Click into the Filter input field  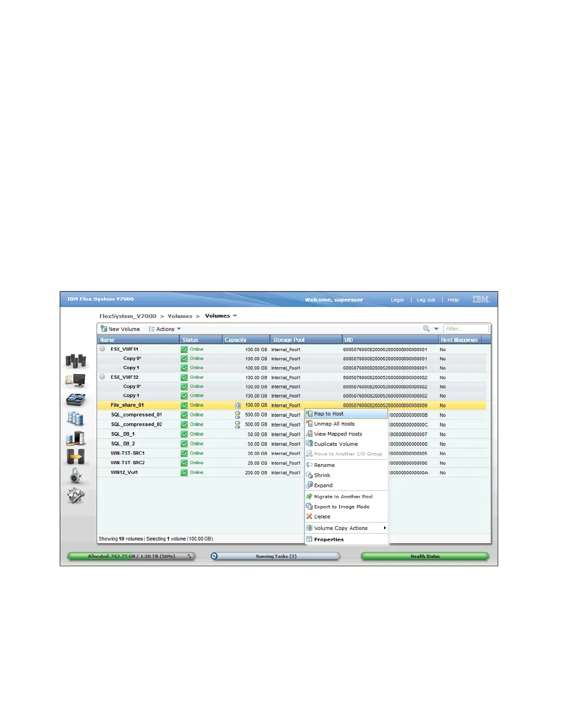point(466,329)
